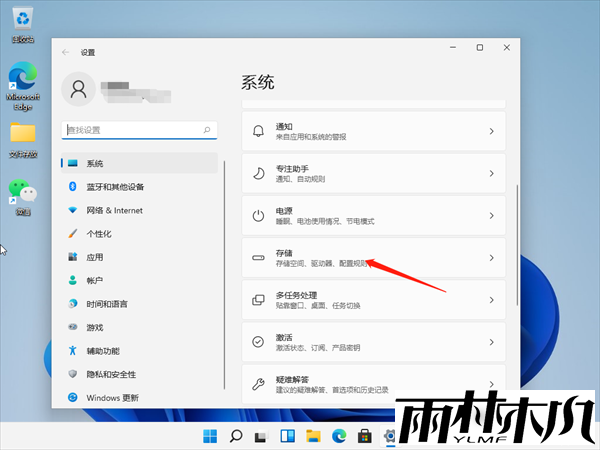
Task: Click the 存储 drive icon
Action: point(258,258)
